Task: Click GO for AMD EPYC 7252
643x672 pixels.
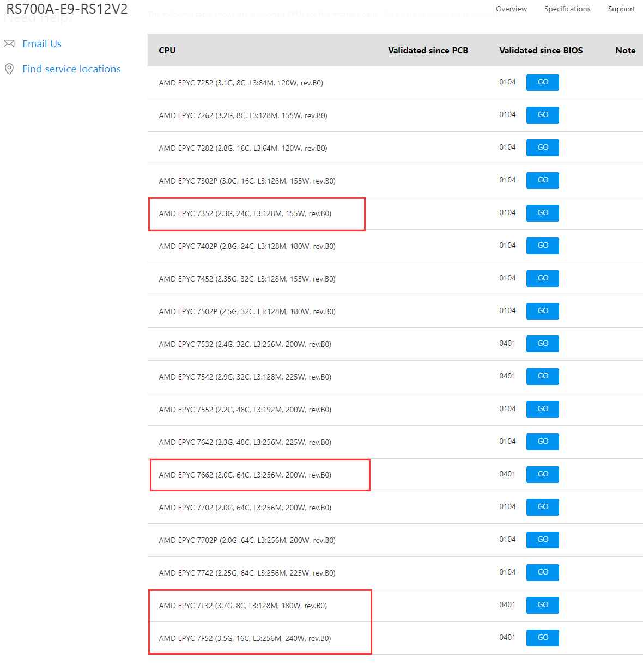Action: [543, 82]
